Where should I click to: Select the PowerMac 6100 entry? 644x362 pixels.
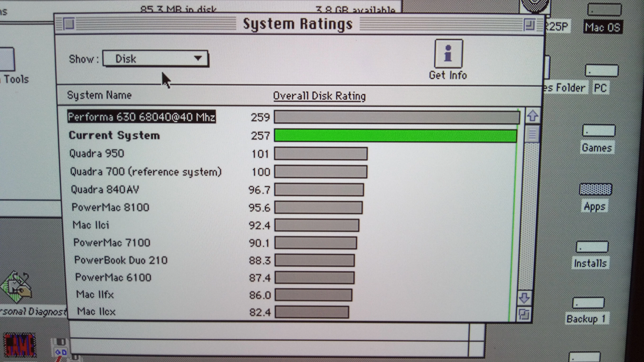tap(113, 278)
